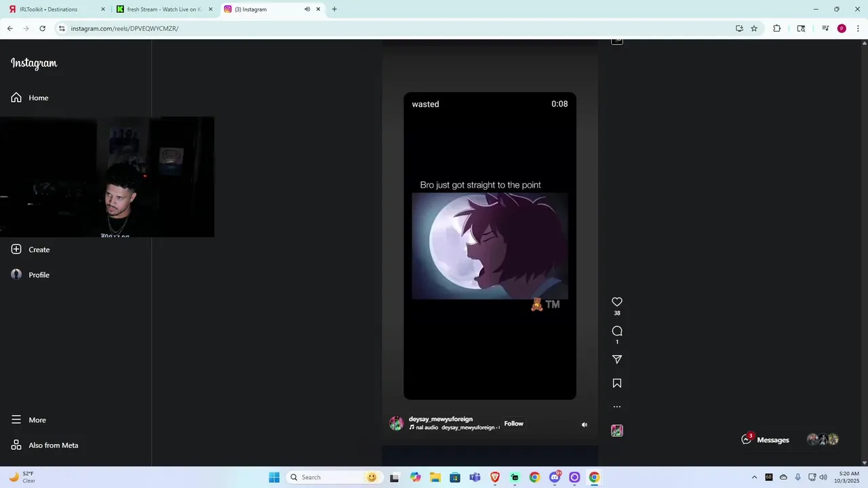Close the IRLToolkit Destinations tab
The height and width of the screenshot is (488, 868).
[x=103, y=9]
